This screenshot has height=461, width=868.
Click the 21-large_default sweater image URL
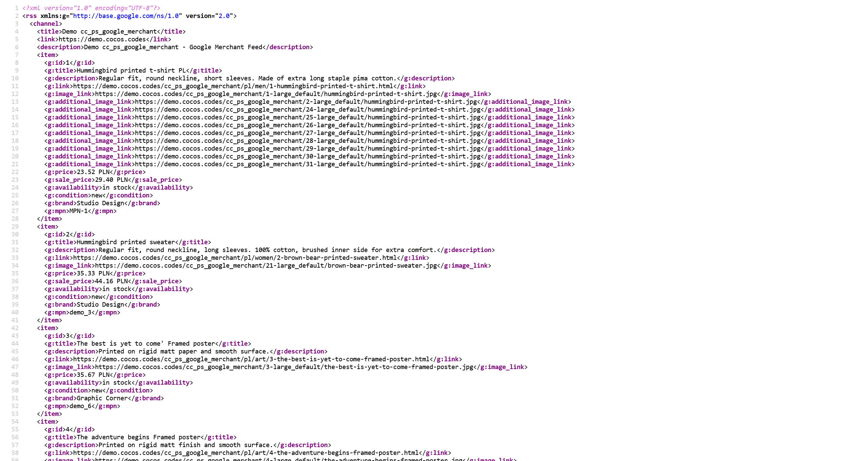(x=265, y=266)
